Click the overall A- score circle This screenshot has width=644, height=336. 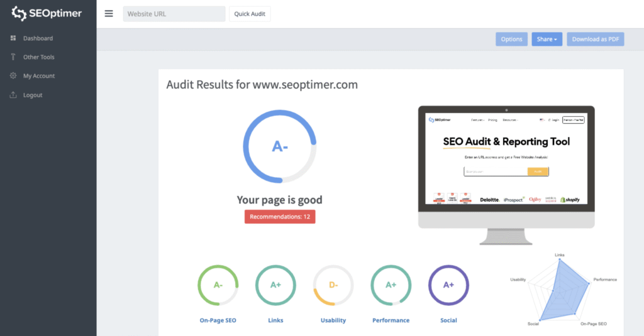click(280, 146)
